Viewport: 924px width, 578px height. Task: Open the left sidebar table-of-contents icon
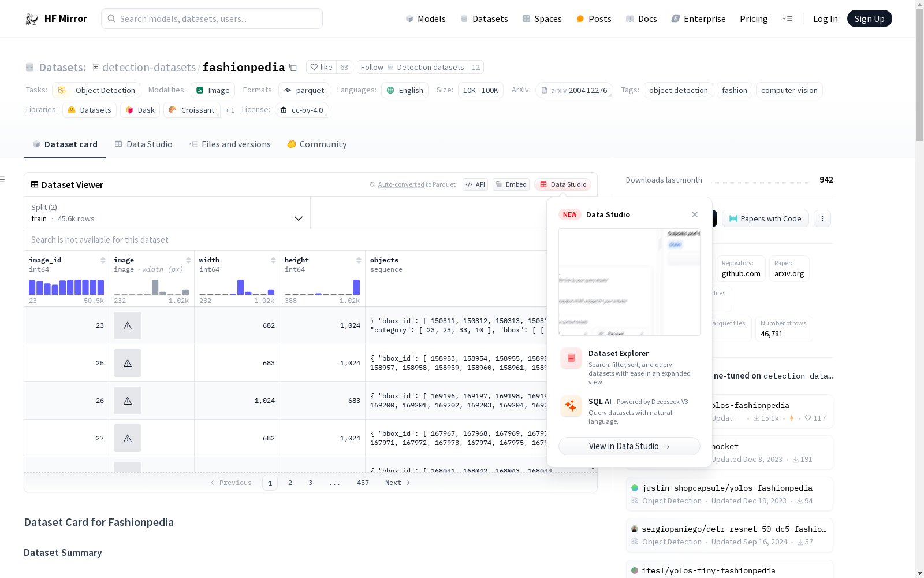pos(2,179)
